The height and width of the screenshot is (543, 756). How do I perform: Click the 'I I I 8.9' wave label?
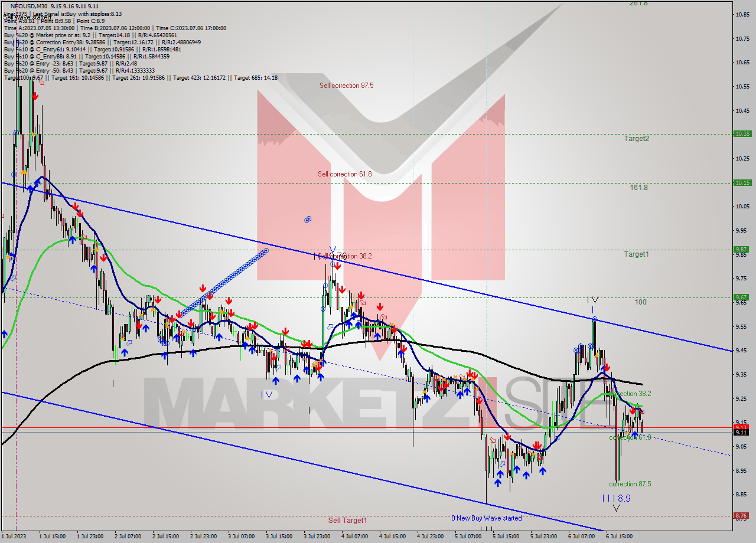tap(617, 498)
